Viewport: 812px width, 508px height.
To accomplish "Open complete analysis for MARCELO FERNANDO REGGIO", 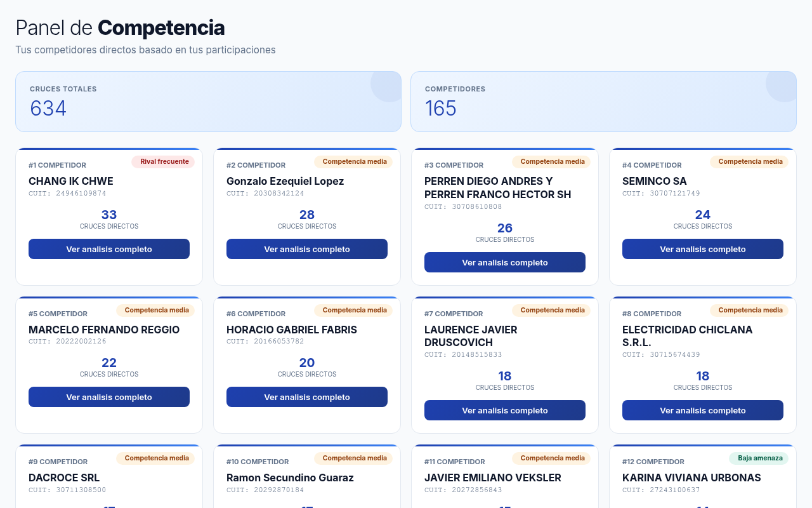I will pos(108,397).
